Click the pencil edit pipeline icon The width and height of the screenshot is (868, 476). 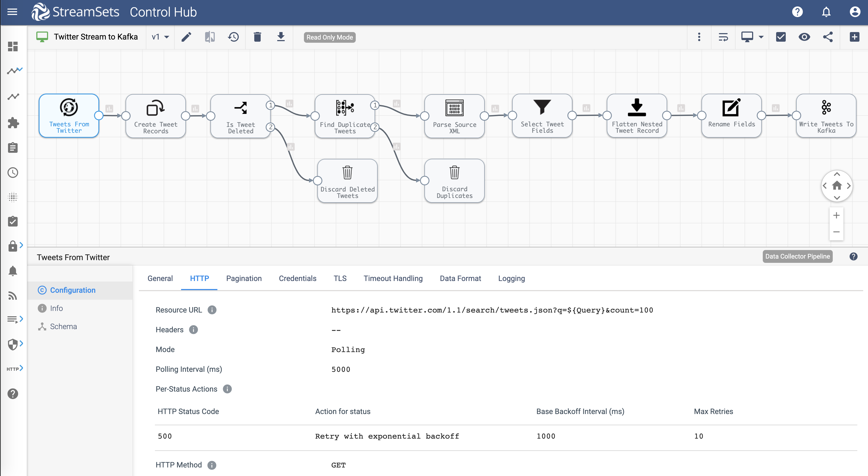186,37
